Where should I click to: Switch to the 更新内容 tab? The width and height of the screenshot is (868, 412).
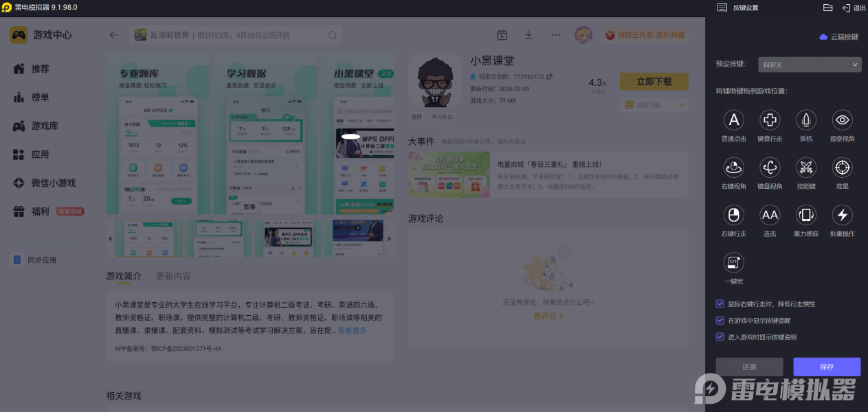(x=173, y=276)
